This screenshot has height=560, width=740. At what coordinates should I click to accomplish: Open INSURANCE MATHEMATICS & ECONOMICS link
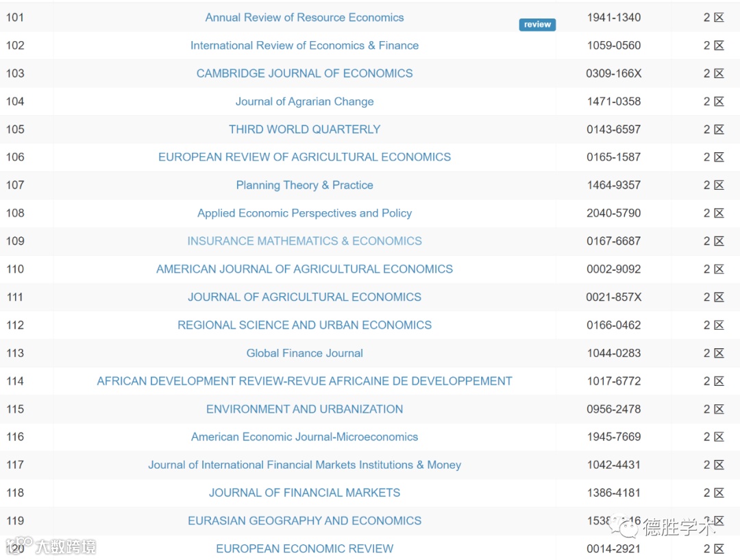(304, 241)
